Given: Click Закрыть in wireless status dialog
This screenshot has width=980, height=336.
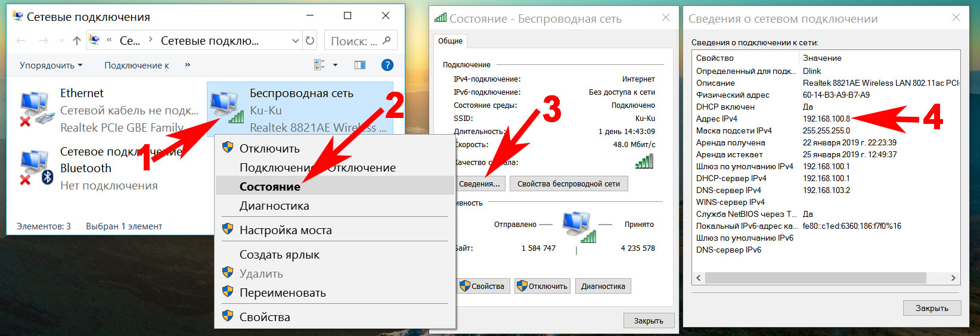Looking at the screenshot, I should [x=649, y=321].
